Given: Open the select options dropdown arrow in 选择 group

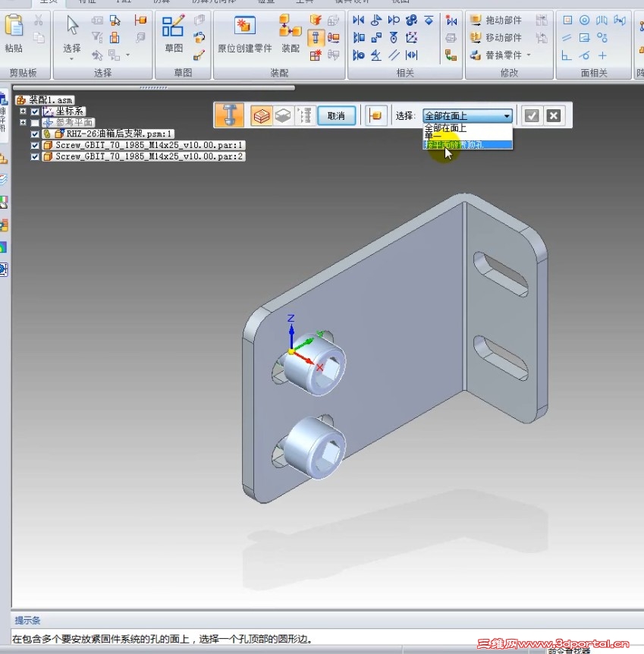Looking at the screenshot, I should (127, 55).
